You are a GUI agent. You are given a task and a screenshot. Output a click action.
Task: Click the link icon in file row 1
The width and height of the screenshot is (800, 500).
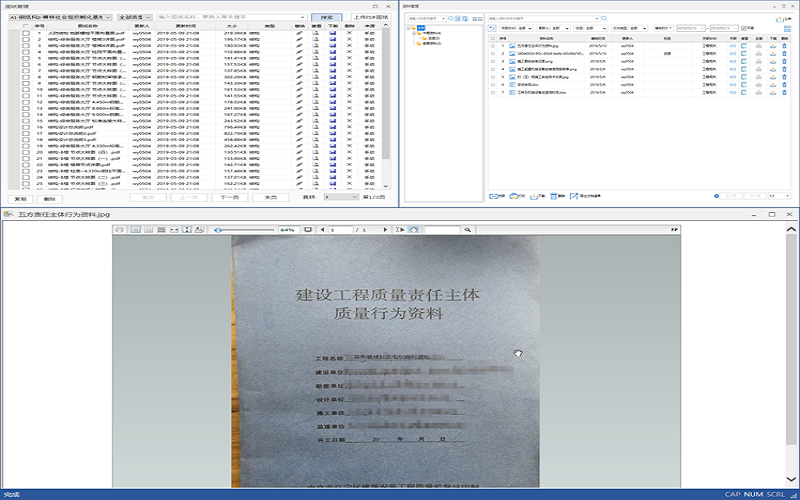click(733, 46)
